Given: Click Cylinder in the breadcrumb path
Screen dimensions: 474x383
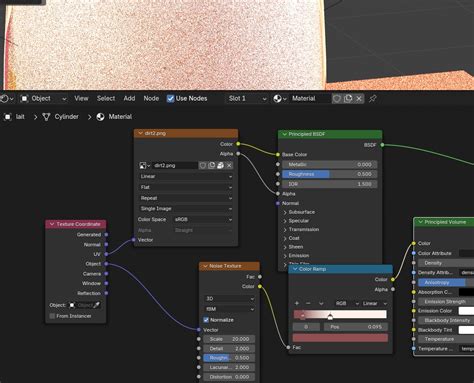Looking at the screenshot, I should [67, 117].
